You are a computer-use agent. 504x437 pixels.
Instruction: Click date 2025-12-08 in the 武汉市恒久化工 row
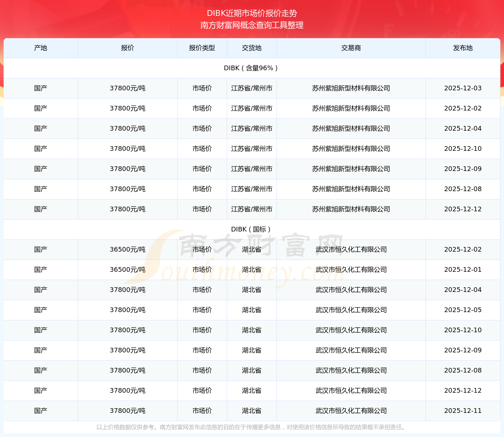[x=463, y=370]
